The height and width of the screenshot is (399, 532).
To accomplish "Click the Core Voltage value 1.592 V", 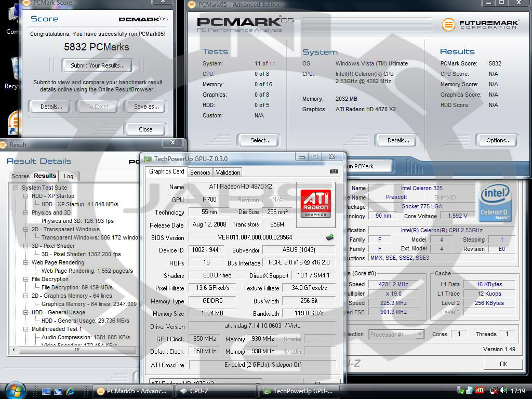I will (x=458, y=216).
